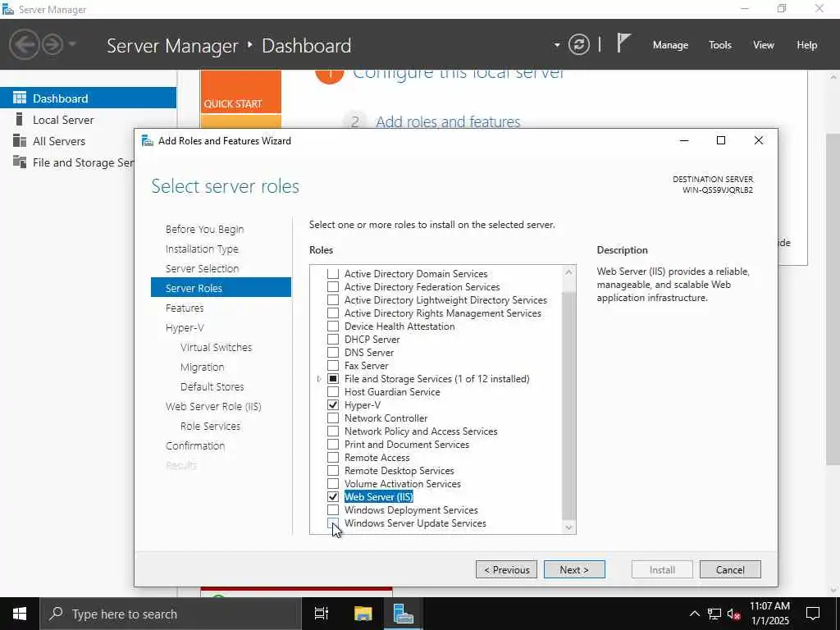This screenshot has width=840, height=630.
Task: Go to Hyper-V wizard step
Action: tap(185, 328)
